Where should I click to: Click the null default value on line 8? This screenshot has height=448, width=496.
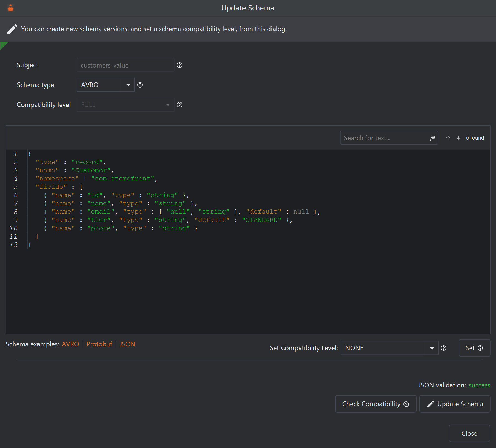(301, 212)
